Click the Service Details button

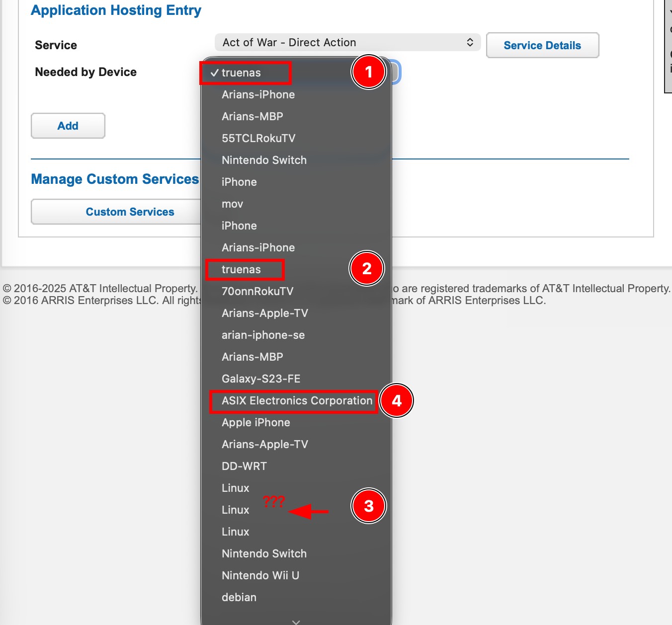(x=542, y=45)
